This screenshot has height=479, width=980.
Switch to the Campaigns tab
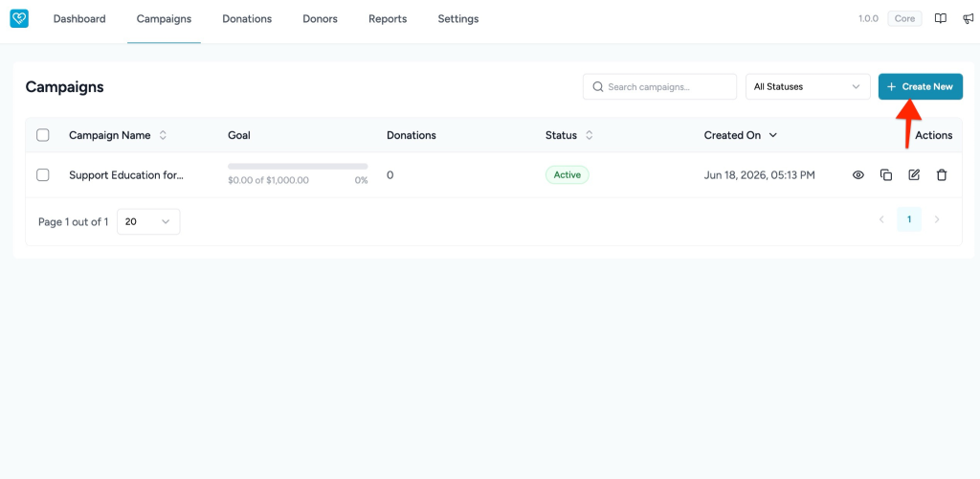coord(164,19)
